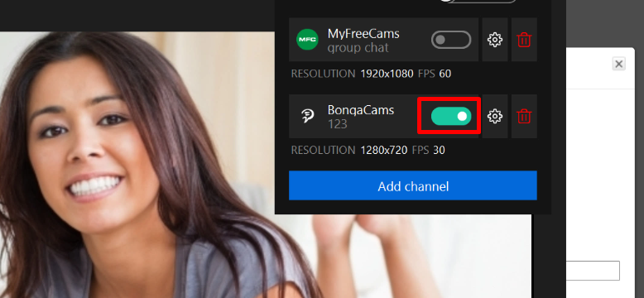The height and width of the screenshot is (298, 644).
Task: Remove the BongaCams channel using trash icon
Action: (524, 116)
